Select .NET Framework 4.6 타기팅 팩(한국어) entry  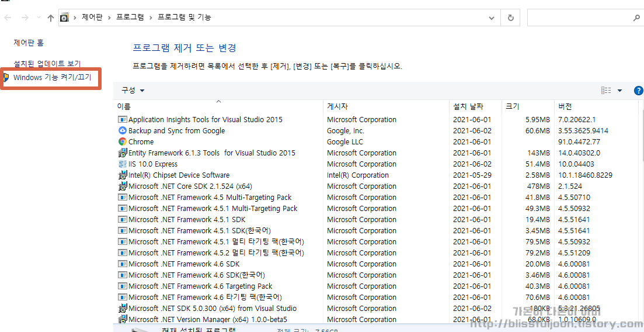coord(205,298)
